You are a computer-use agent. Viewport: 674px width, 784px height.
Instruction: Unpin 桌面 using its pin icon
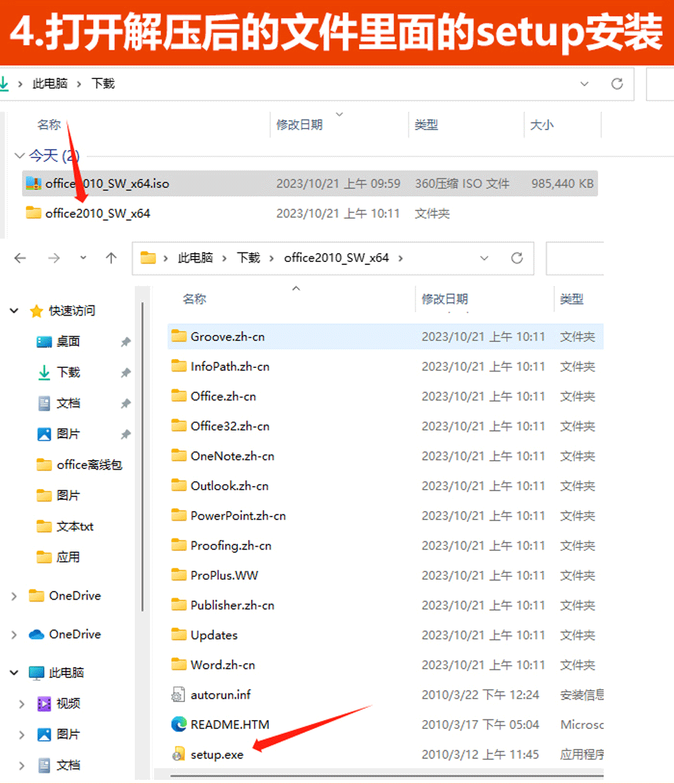point(125,342)
